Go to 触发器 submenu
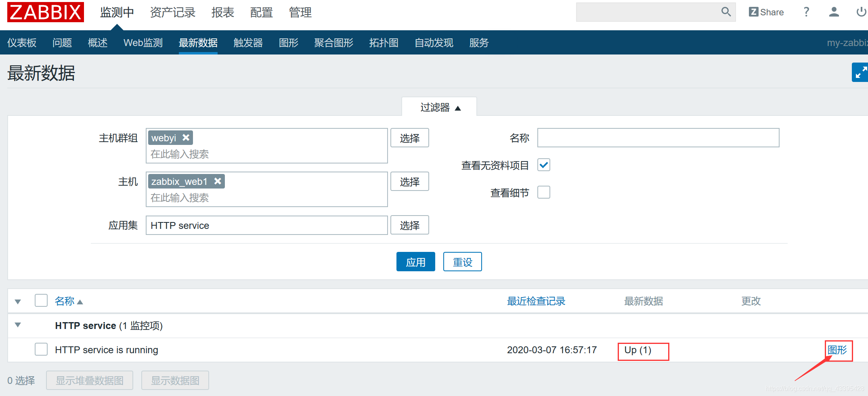The height and width of the screenshot is (396, 868). click(248, 43)
